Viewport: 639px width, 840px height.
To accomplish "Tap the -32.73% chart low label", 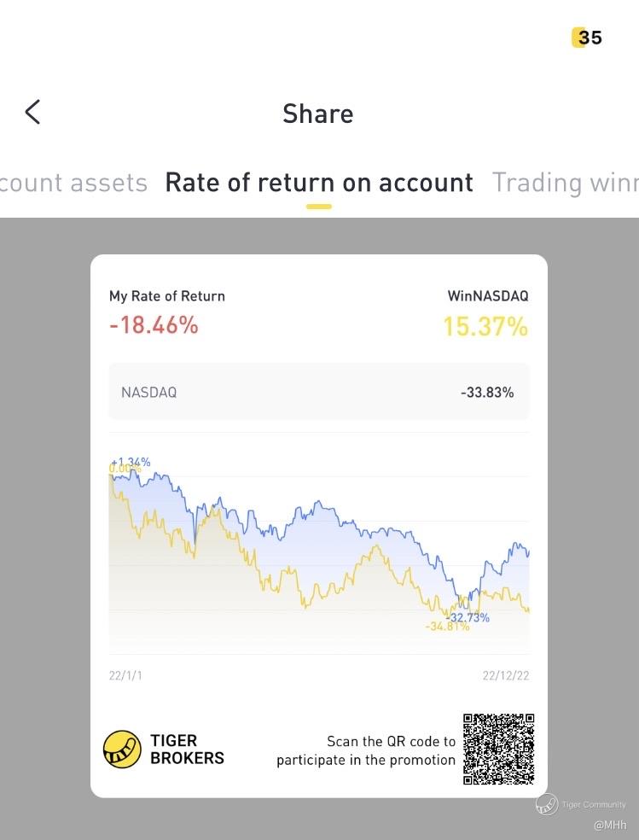I will pyautogui.click(x=468, y=617).
